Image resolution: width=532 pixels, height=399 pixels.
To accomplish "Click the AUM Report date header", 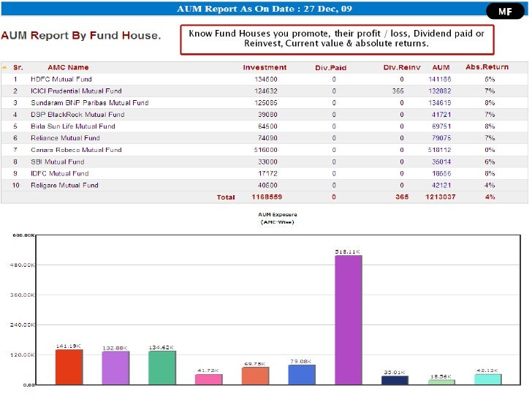I will pyautogui.click(x=265, y=9).
